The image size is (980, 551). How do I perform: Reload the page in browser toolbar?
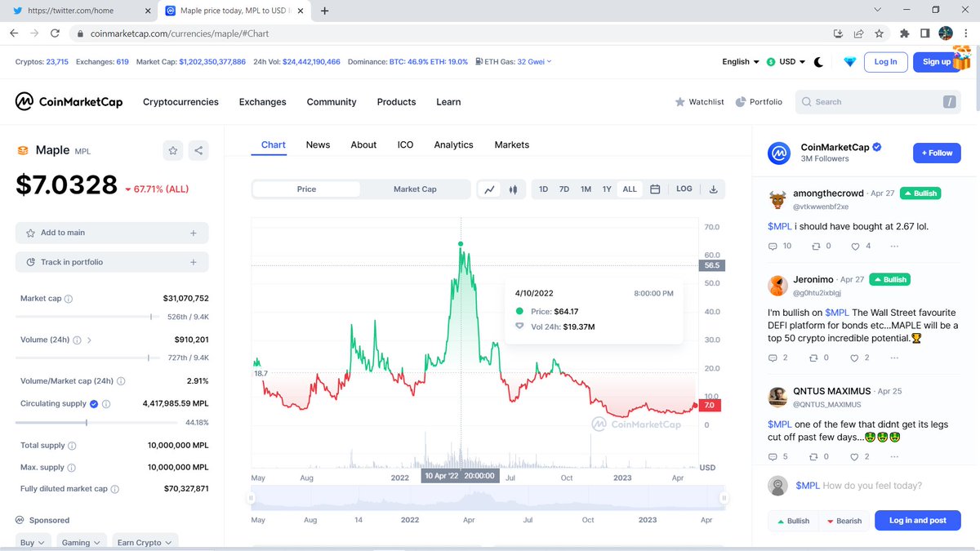tap(55, 33)
